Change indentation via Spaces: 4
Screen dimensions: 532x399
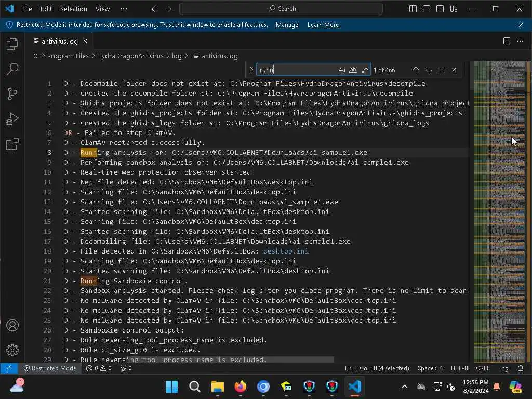[430, 368]
